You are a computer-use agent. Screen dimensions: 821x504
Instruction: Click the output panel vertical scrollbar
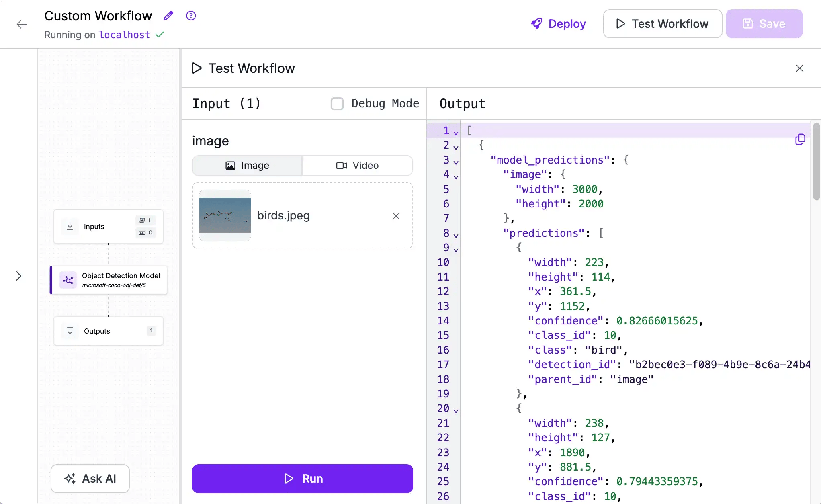pos(816,161)
